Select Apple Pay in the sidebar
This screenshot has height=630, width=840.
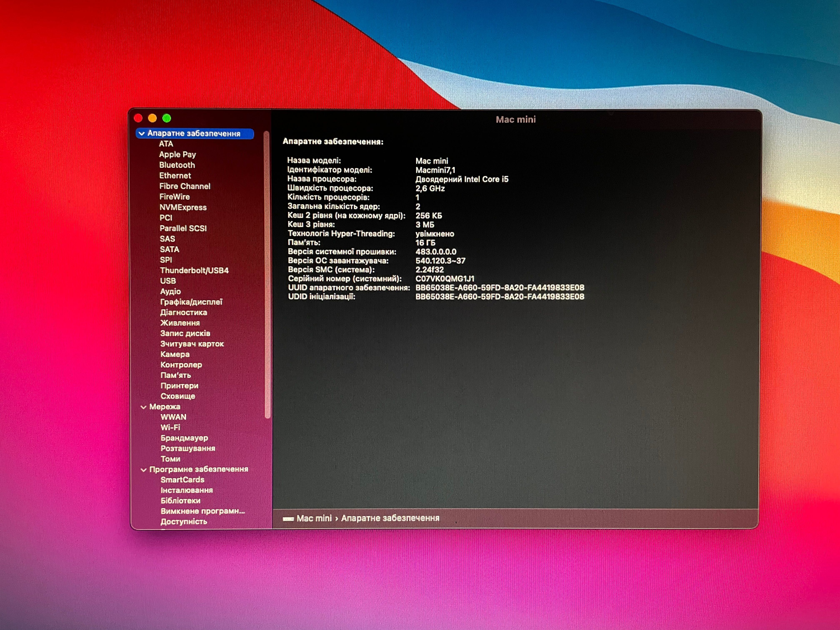[177, 155]
